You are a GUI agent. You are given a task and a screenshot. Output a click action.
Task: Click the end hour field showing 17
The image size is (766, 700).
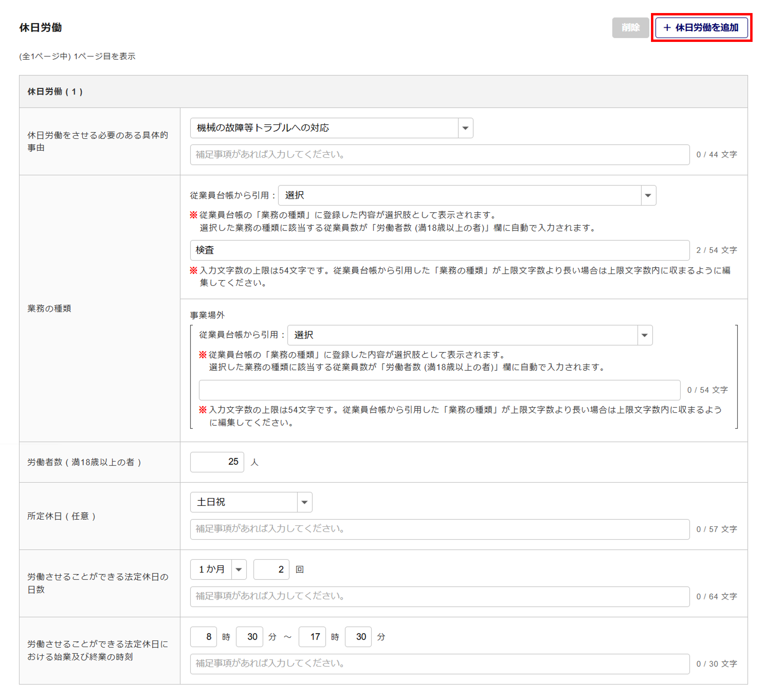[x=312, y=637]
